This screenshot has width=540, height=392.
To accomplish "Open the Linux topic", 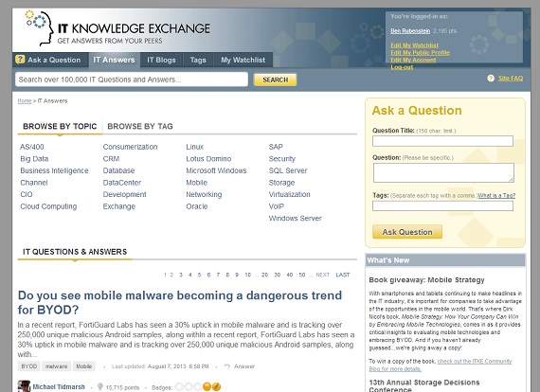I will point(195,147).
